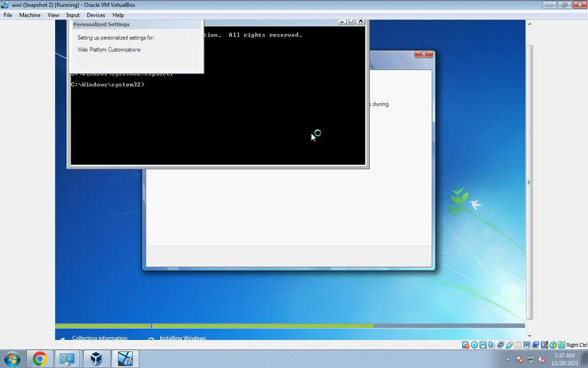Click the scroll down arrow of VM view
Viewport: 588px width, 368px height.
click(529, 336)
